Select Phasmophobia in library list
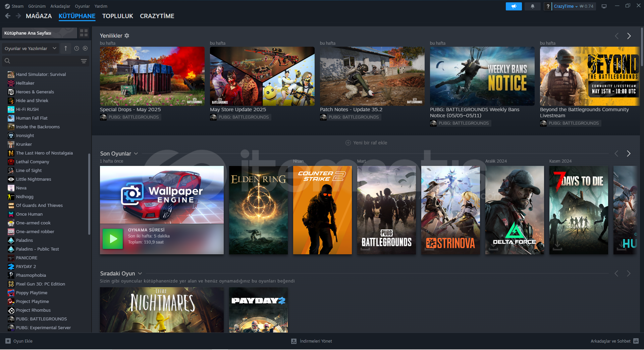This screenshot has height=350, width=644. coord(31,275)
